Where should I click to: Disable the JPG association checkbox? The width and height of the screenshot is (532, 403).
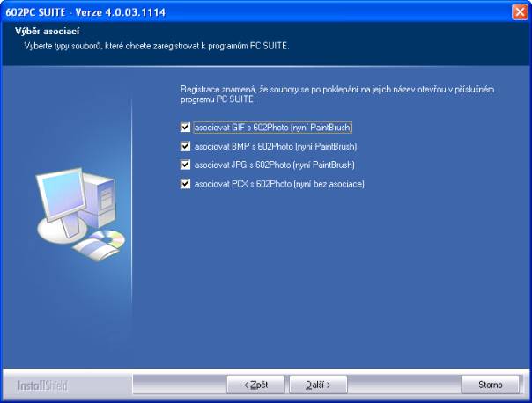pyautogui.click(x=185, y=165)
